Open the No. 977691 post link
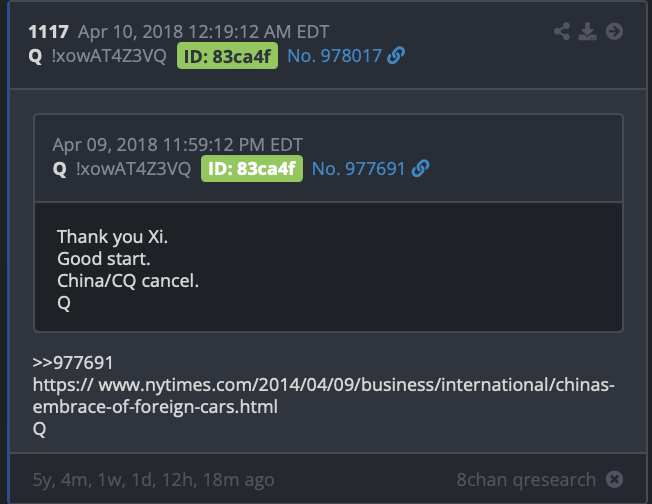 click(x=359, y=169)
